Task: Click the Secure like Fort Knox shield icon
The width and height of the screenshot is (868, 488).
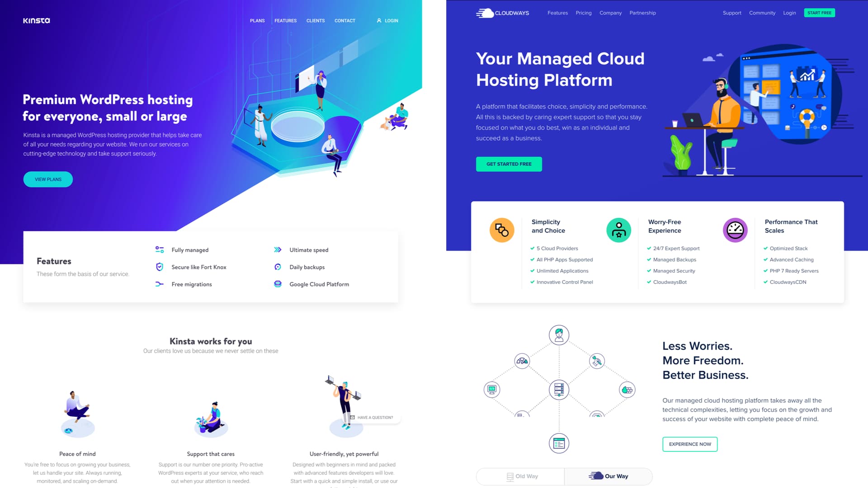Action: (x=160, y=267)
